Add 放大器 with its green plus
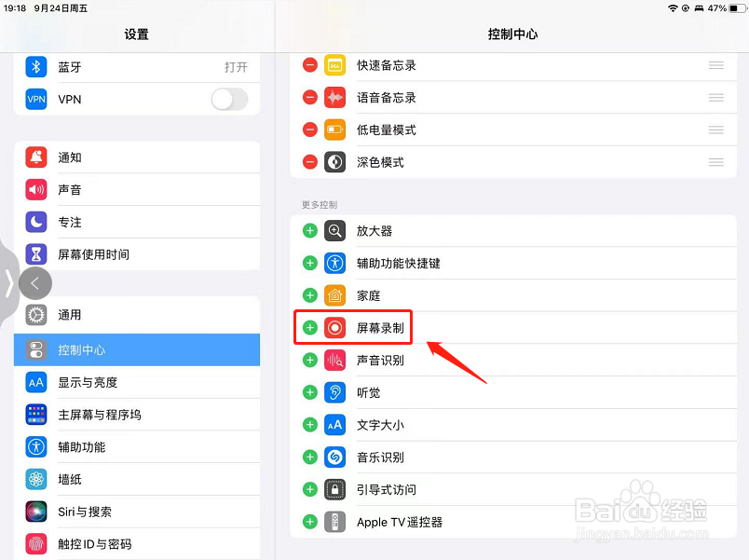 coord(310,231)
